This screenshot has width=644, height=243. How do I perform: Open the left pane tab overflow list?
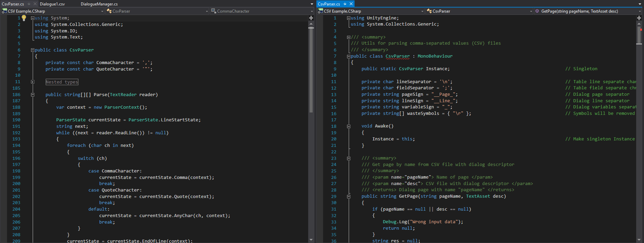click(312, 4)
